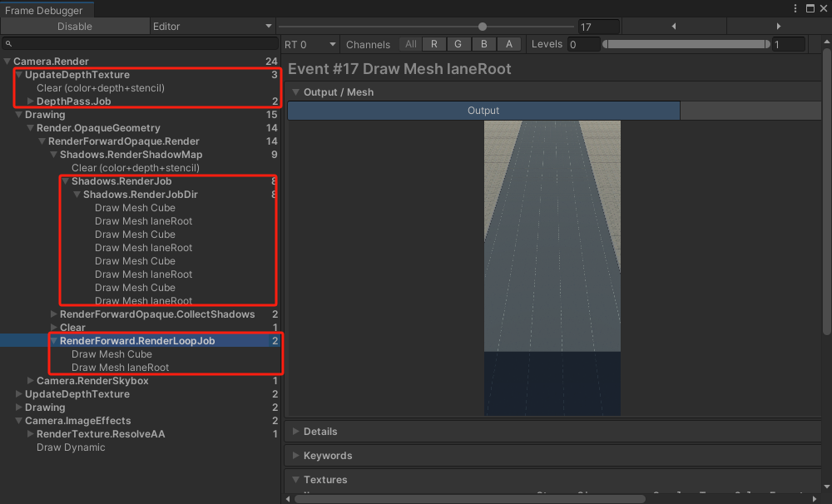
Task: Click the scroll-down arrow on right edge
Action: click(827, 487)
